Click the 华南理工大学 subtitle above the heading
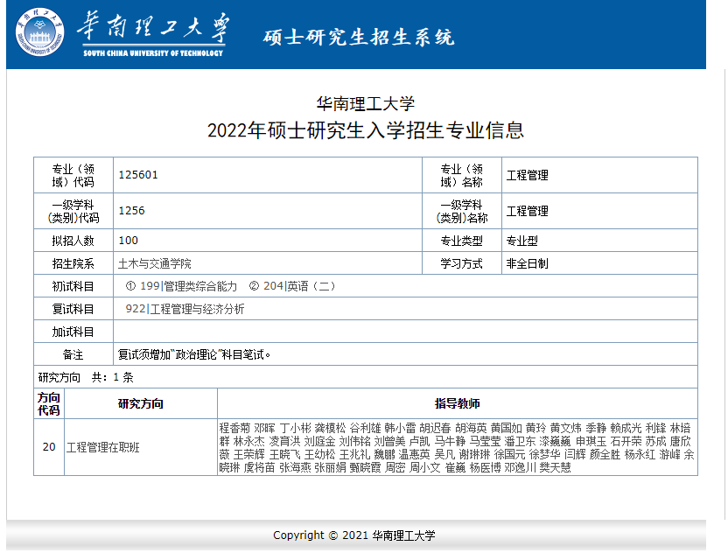Viewport: 728px width, 560px height. click(x=366, y=103)
